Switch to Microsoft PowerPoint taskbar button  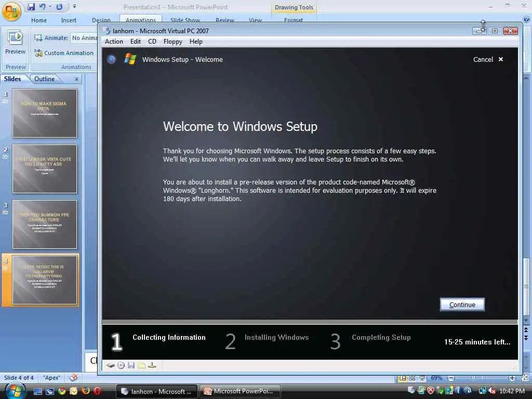tap(240, 391)
